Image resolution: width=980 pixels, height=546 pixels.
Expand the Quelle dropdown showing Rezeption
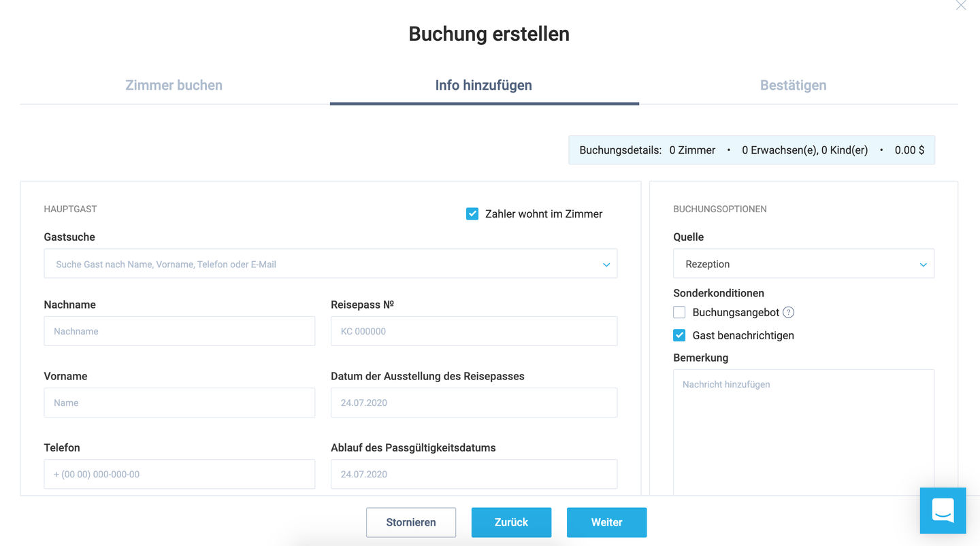point(804,264)
